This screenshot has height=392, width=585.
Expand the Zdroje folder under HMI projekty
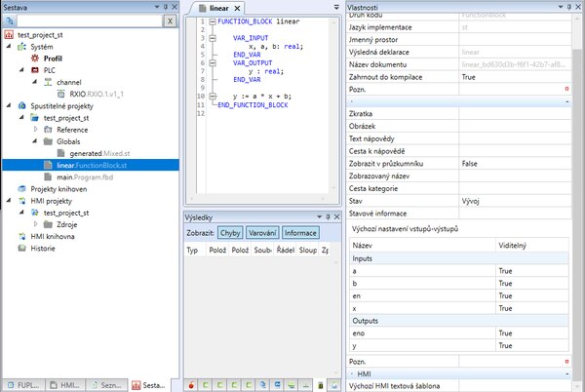pos(35,224)
